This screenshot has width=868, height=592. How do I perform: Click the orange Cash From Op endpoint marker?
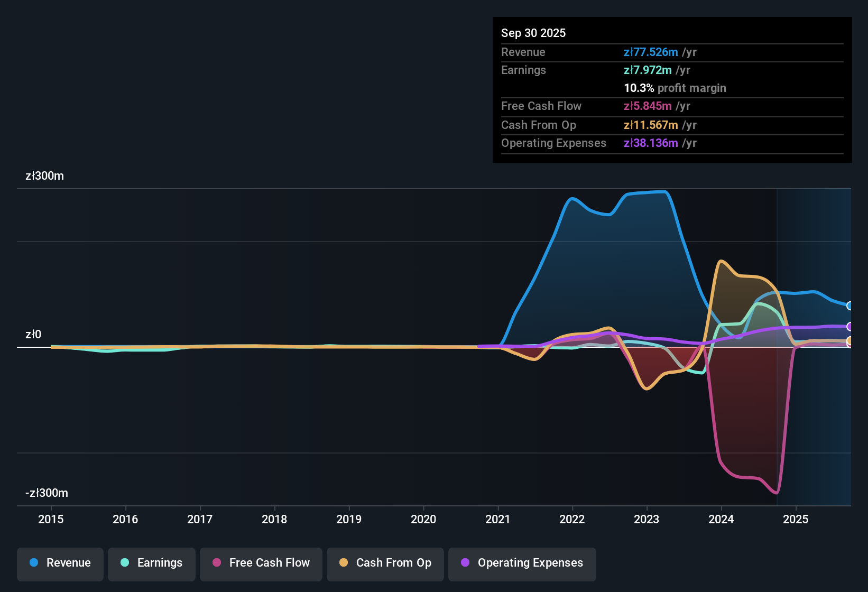[x=850, y=341]
